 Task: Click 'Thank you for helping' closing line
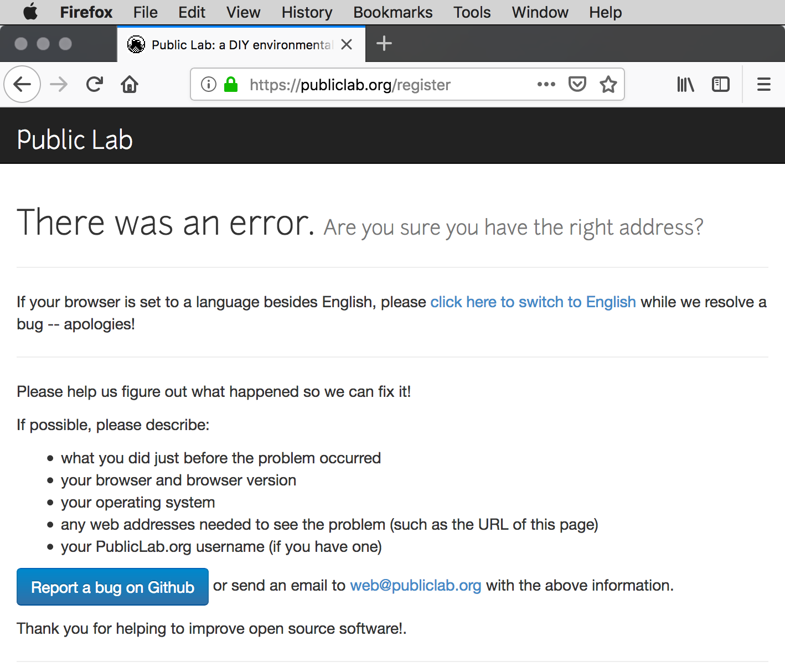[211, 628]
